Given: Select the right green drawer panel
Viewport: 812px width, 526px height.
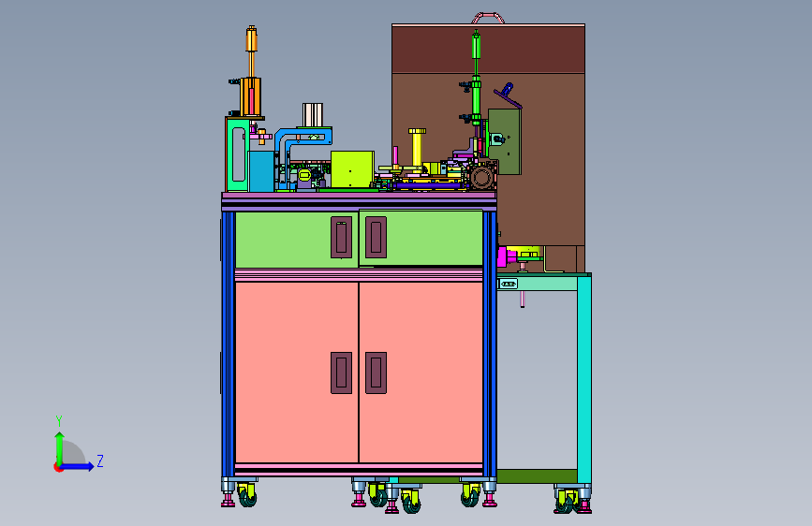Looking at the screenshot, I should tap(421, 238).
